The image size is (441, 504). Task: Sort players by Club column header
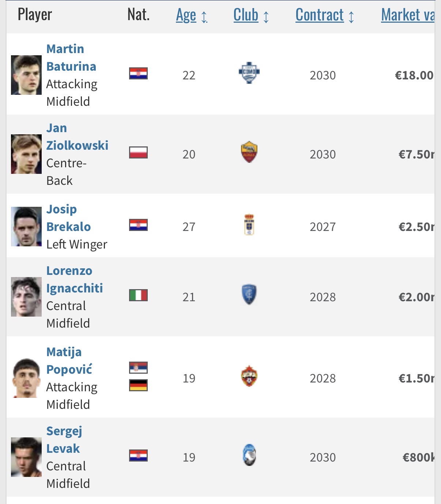pos(246,15)
